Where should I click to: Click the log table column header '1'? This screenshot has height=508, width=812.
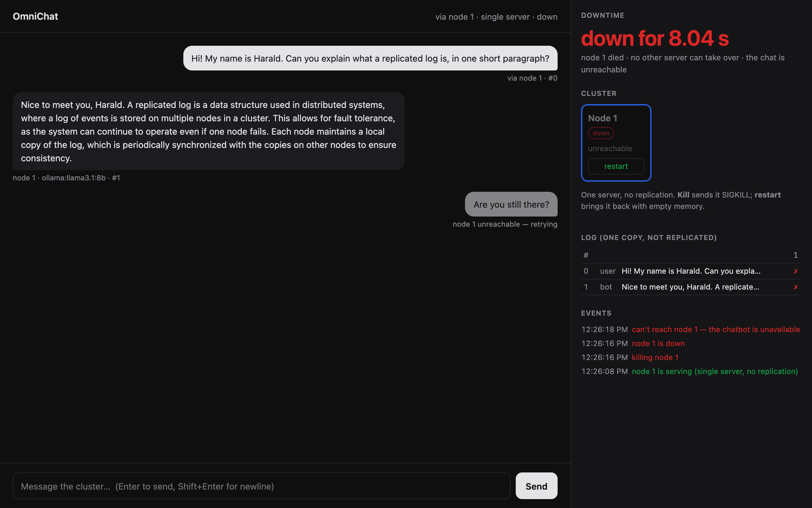(796, 255)
